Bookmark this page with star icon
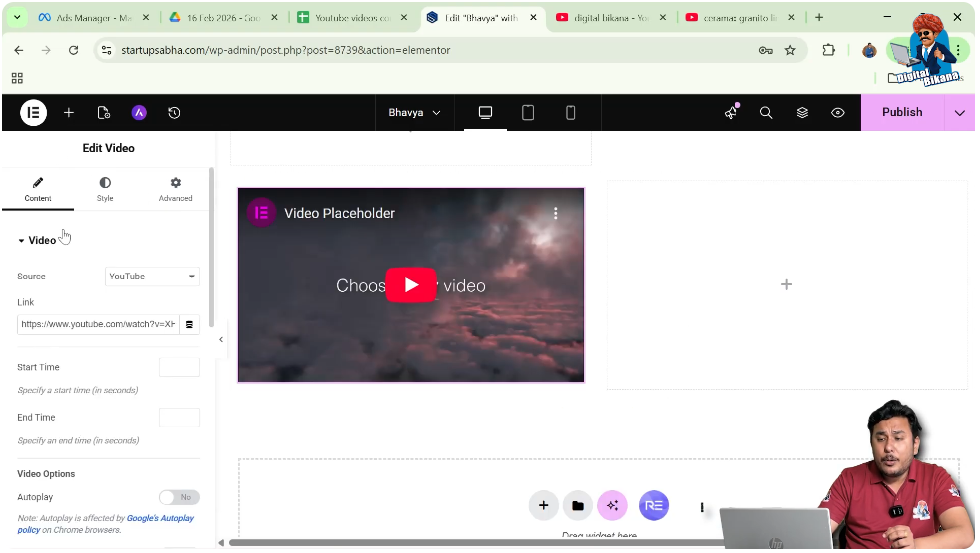Image resolution: width=980 pixels, height=553 pixels. tap(791, 50)
